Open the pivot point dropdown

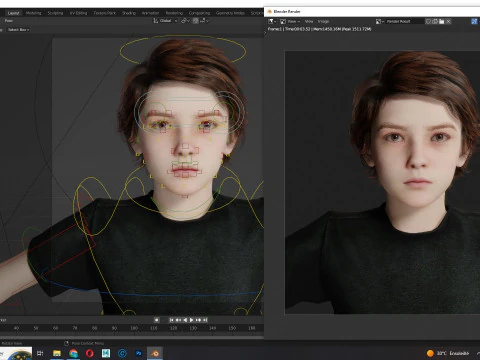click(185, 21)
